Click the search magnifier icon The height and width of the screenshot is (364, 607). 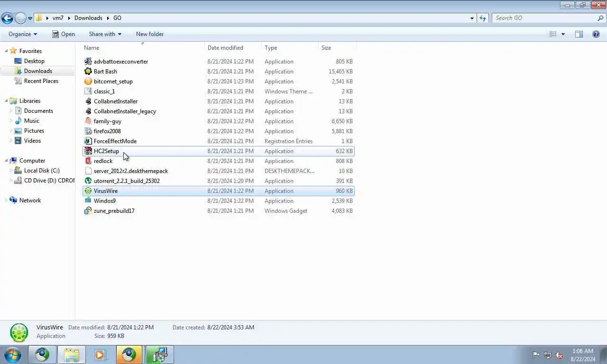pyautogui.click(x=600, y=18)
